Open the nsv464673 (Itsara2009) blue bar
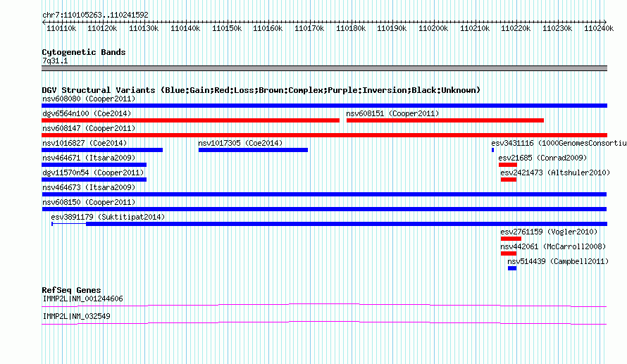This screenshot has width=627, height=364. [x=324, y=194]
